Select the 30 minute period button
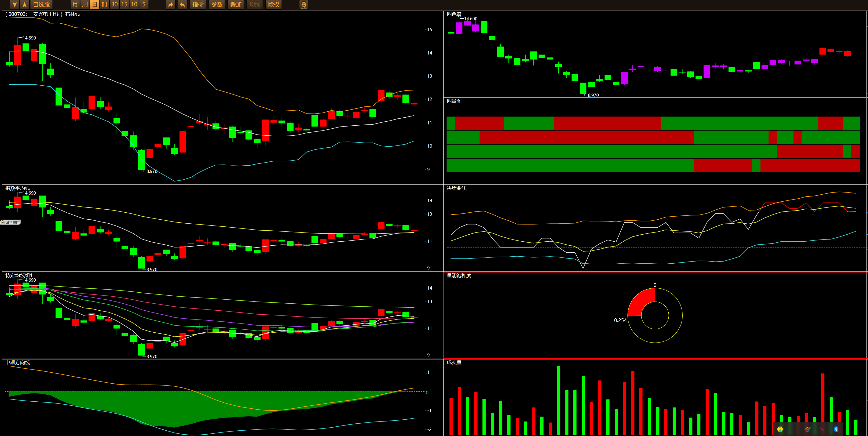This screenshot has height=436, width=868. tap(115, 5)
